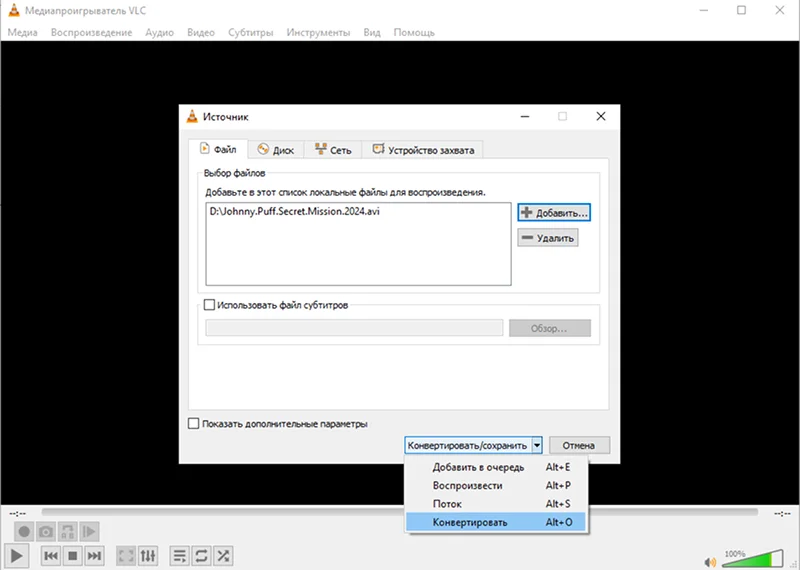Mute audio via speaker icon
Screen dimensions: 800x570
point(710,562)
